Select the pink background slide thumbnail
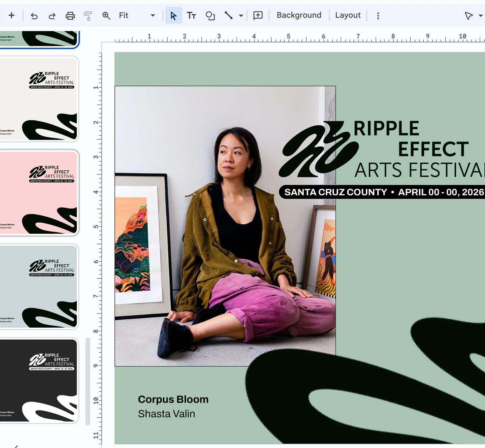This screenshot has width=485, height=448. click(x=39, y=193)
